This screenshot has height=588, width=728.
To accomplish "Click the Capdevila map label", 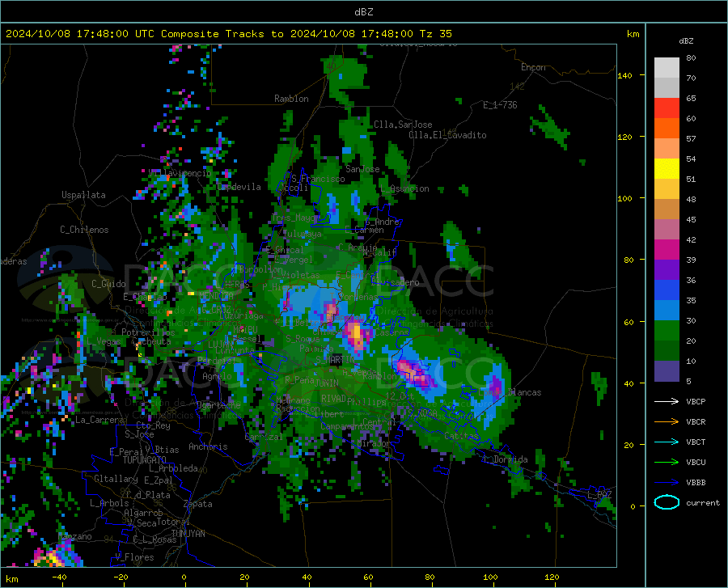I will tap(239, 187).
